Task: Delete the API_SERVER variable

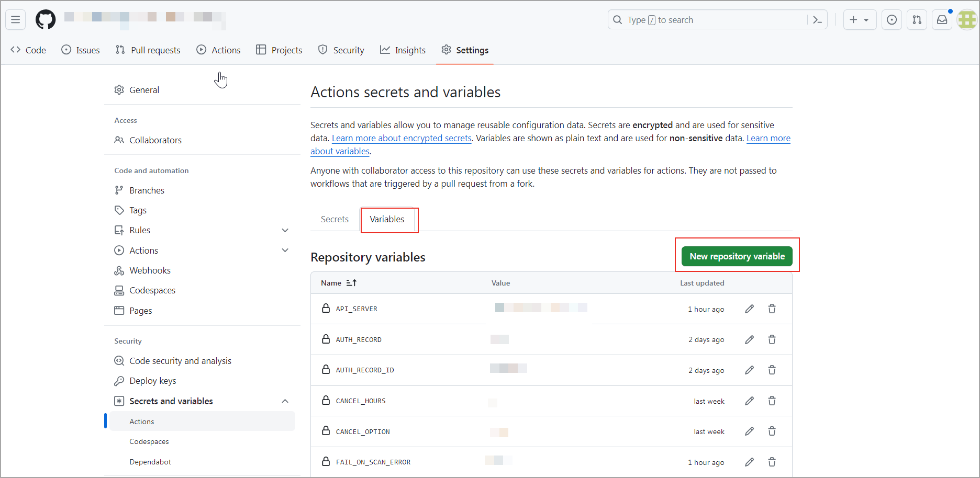Action: 772,309
